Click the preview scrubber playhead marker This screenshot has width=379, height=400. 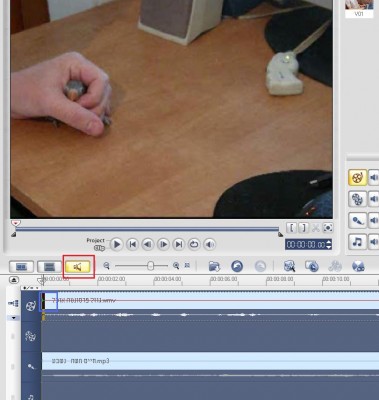tap(15, 223)
